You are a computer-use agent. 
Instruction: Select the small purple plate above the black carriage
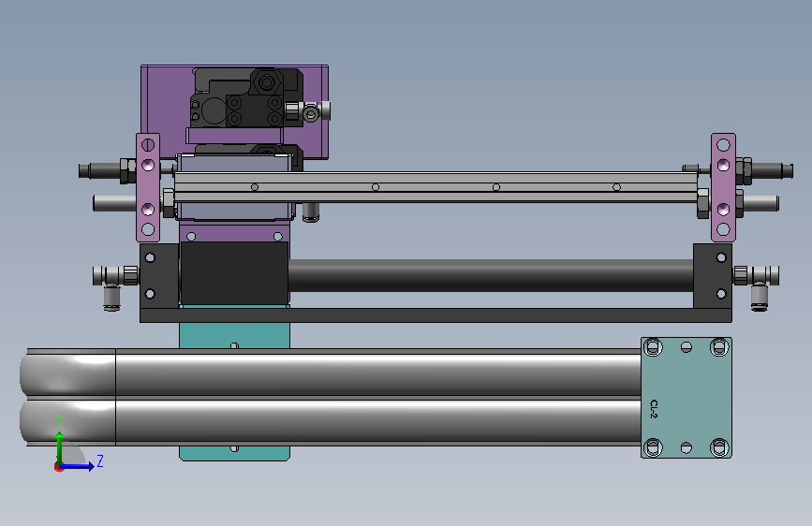tap(234, 231)
